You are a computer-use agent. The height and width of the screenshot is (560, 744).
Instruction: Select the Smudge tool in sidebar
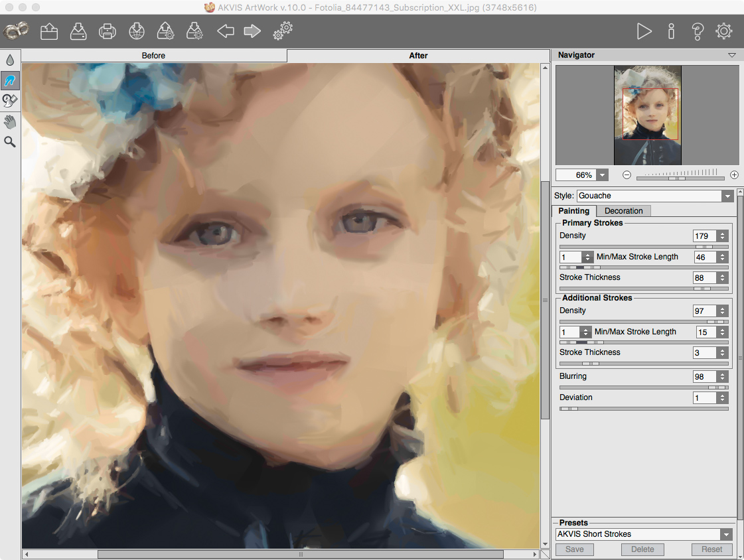[x=10, y=81]
